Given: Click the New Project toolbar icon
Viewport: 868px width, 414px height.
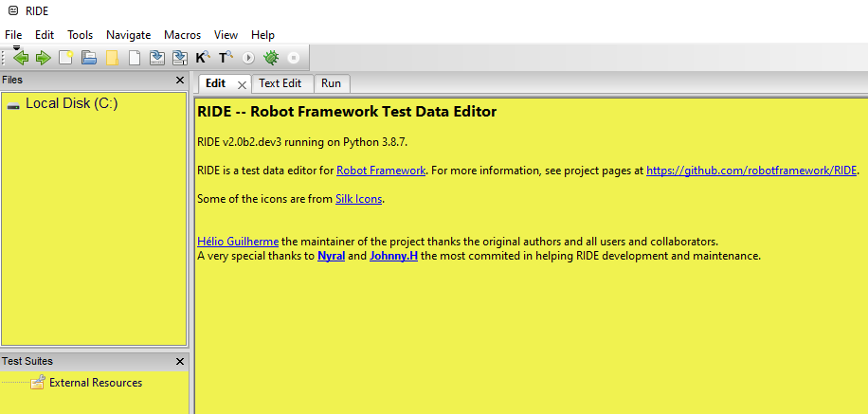Looking at the screenshot, I should click(66, 58).
